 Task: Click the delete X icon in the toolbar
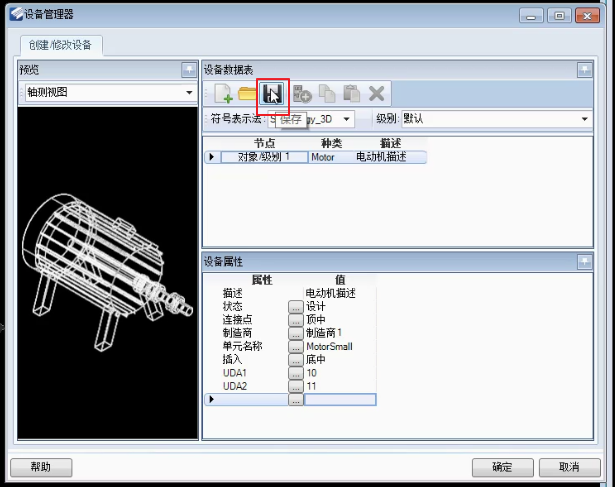click(x=377, y=94)
